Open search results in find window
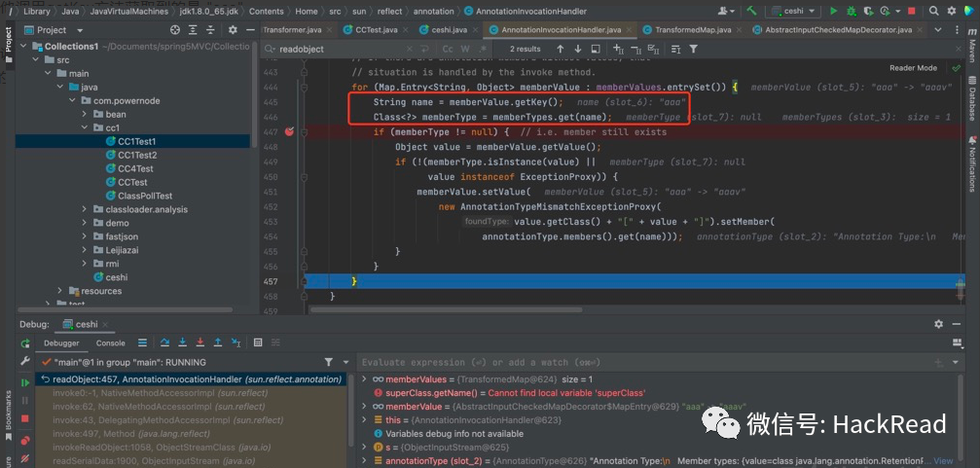Screen dimensions: 980x468 tap(595, 49)
